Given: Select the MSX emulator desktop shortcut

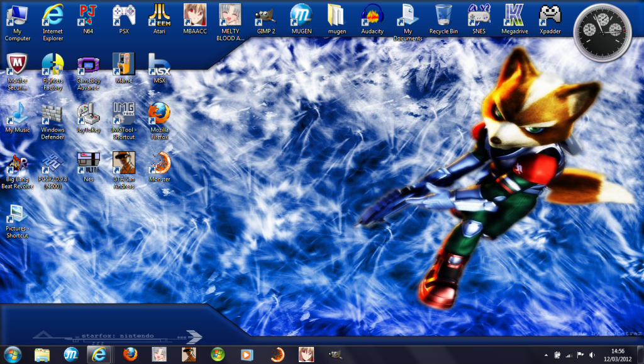Looking at the screenshot, I should click(159, 69).
